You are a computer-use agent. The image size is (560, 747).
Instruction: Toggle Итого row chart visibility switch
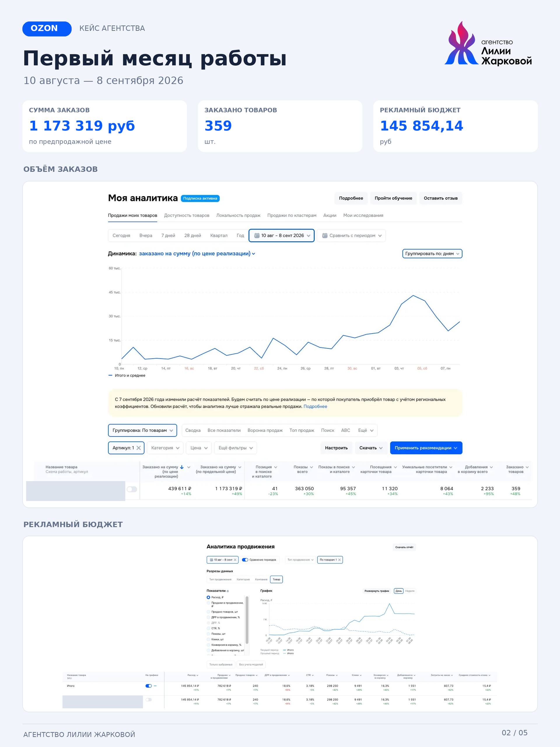[148, 686]
